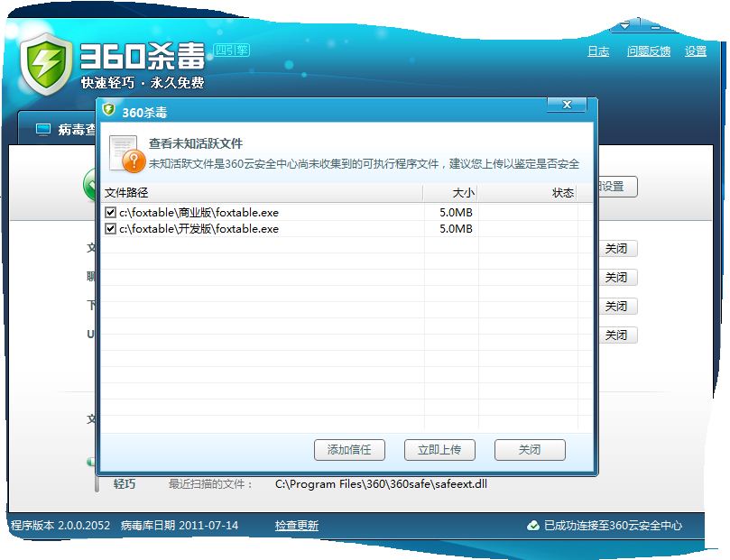Image resolution: width=730 pixels, height=560 pixels.
Task: Sort by the 大小 column header
Action: [450, 193]
